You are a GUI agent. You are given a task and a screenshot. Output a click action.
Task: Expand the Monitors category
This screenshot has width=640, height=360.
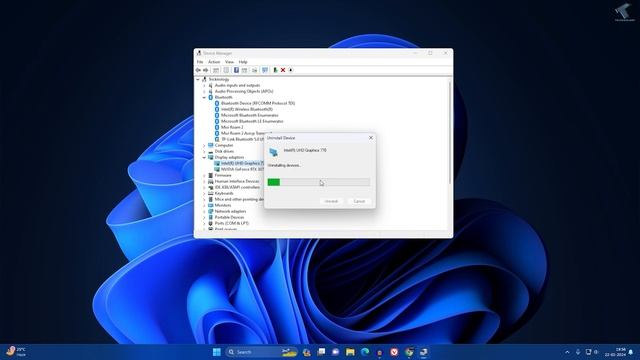pyautogui.click(x=204, y=205)
